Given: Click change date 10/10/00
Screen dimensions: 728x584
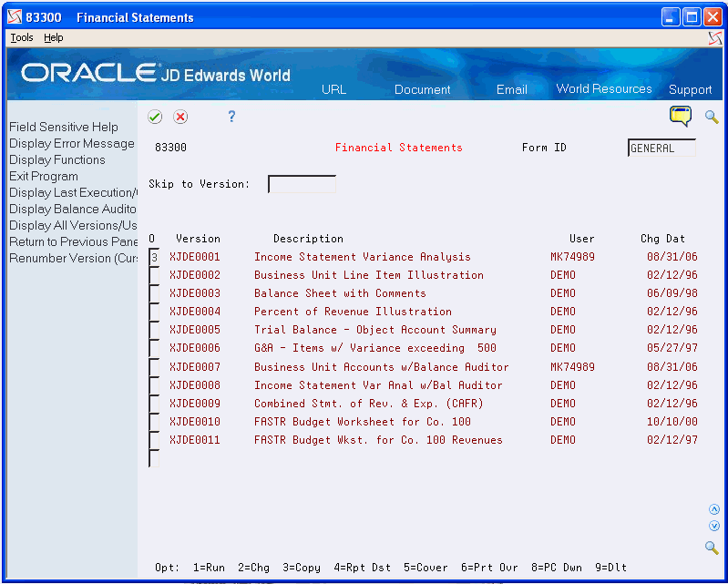Looking at the screenshot, I should click(672, 422).
